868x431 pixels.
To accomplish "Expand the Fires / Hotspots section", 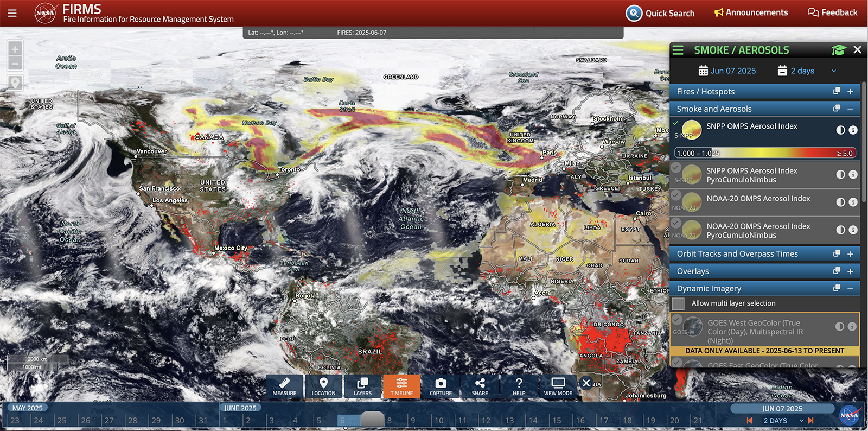I will click(x=850, y=92).
